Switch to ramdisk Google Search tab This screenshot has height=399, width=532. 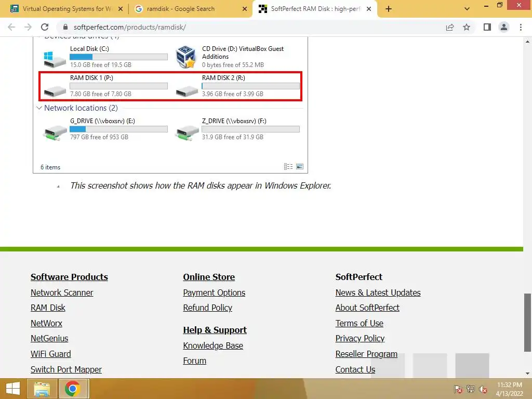(x=190, y=9)
